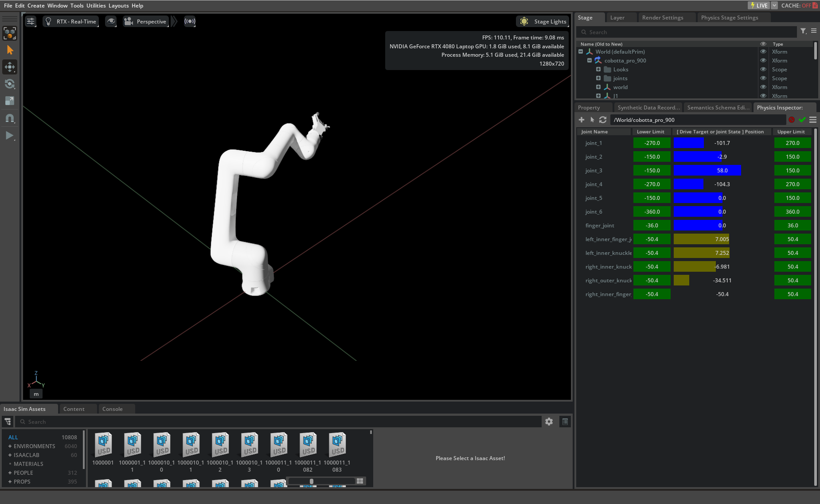Start simulation with the Play button
The height and width of the screenshot is (504, 820).
[10, 135]
